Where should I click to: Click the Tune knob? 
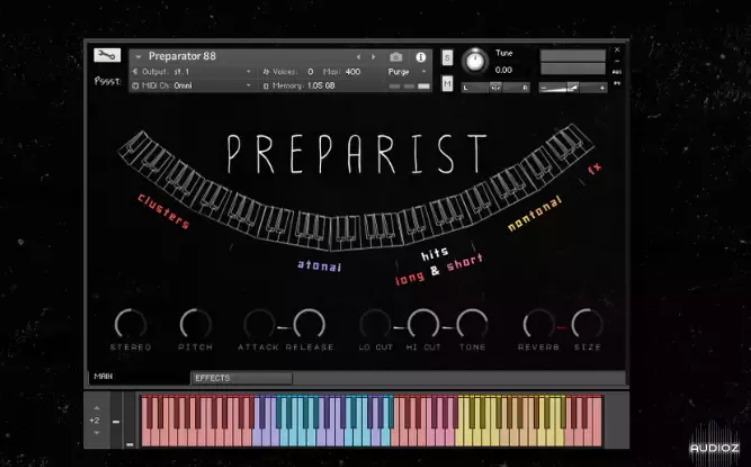(475, 61)
